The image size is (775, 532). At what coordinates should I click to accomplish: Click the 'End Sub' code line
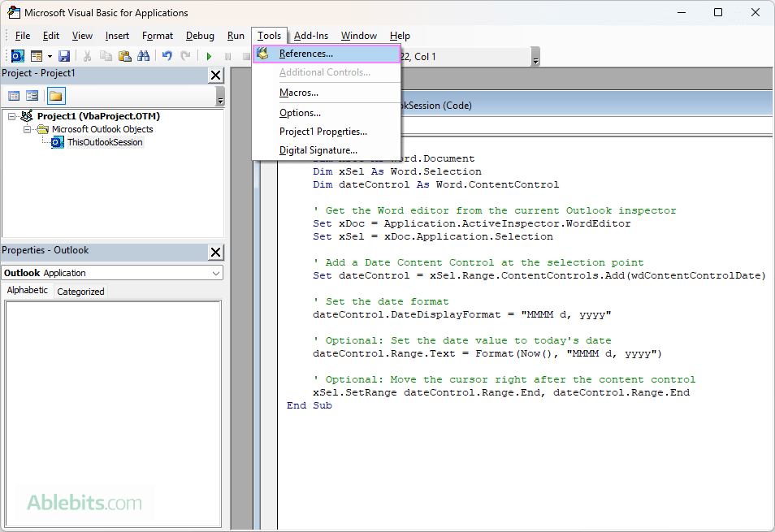(310, 405)
